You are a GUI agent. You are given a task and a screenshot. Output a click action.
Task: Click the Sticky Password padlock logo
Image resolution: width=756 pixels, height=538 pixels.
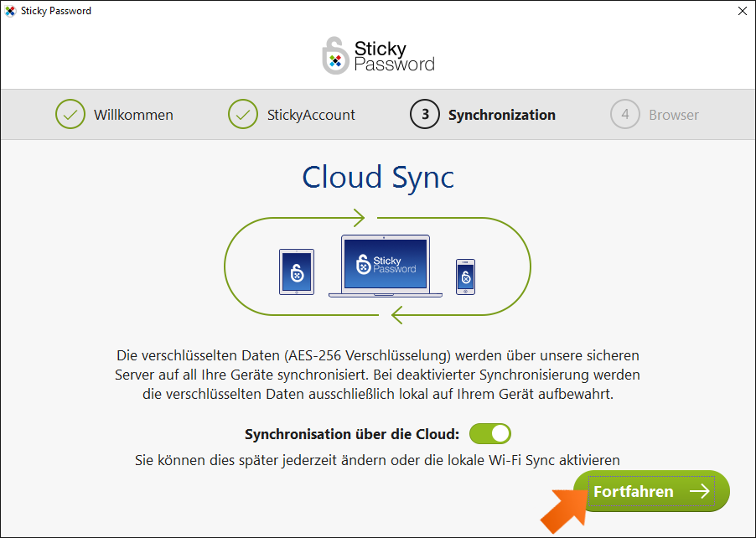coord(335,56)
